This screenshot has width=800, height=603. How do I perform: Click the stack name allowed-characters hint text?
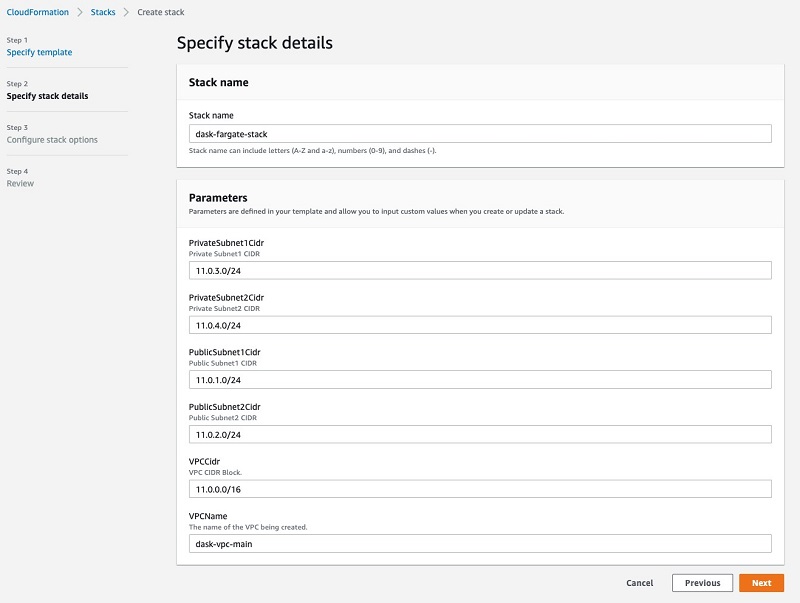pos(312,150)
